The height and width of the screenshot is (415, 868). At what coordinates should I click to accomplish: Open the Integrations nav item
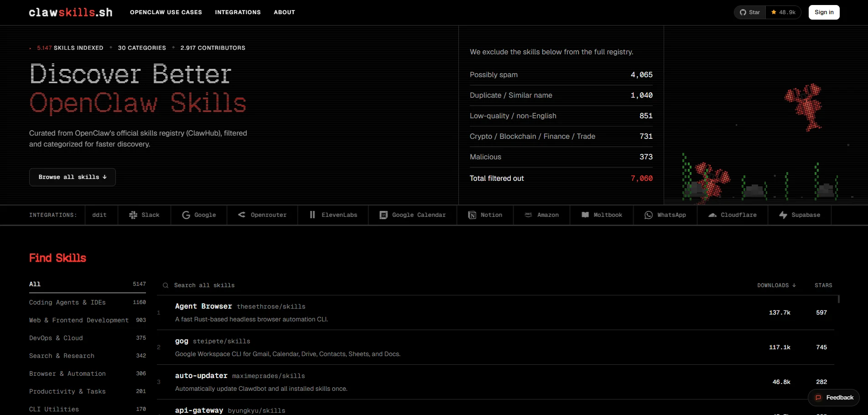click(238, 12)
